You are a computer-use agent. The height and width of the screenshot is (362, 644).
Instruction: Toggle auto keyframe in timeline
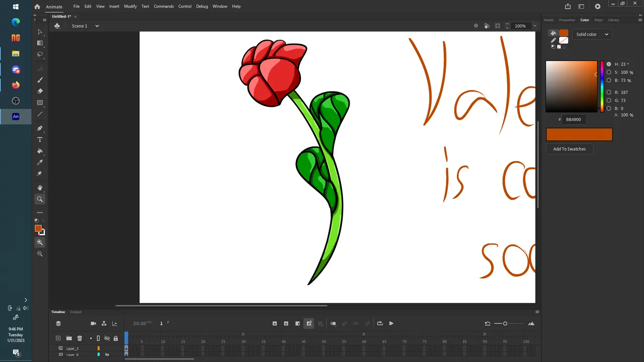click(309, 323)
